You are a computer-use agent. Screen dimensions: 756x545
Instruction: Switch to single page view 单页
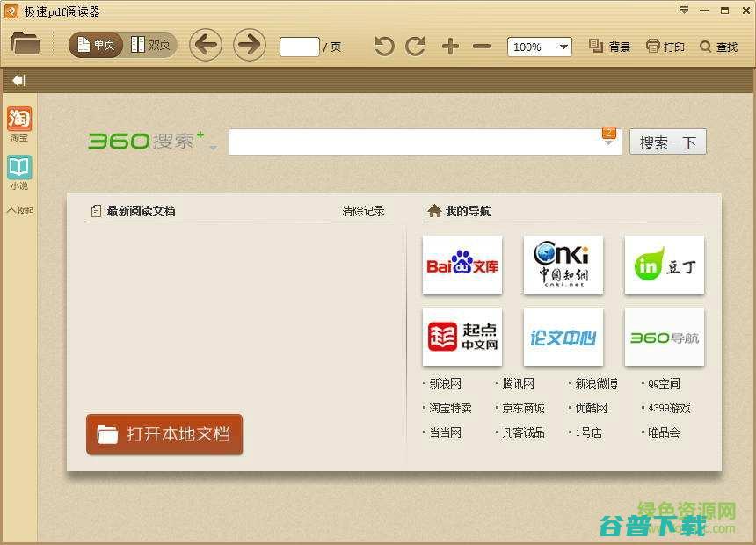click(x=96, y=46)
